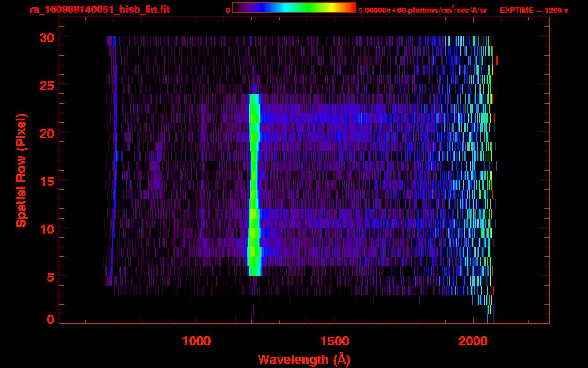This screenshot has height=368, width=588.
Task: Click the rainbow color scale bar
Action: [294, 8]
